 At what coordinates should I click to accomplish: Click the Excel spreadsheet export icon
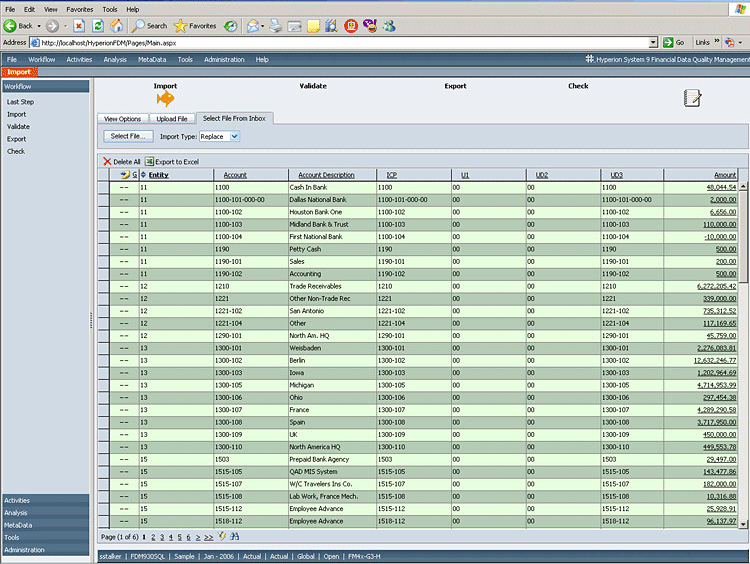click(x=149, y=162)
